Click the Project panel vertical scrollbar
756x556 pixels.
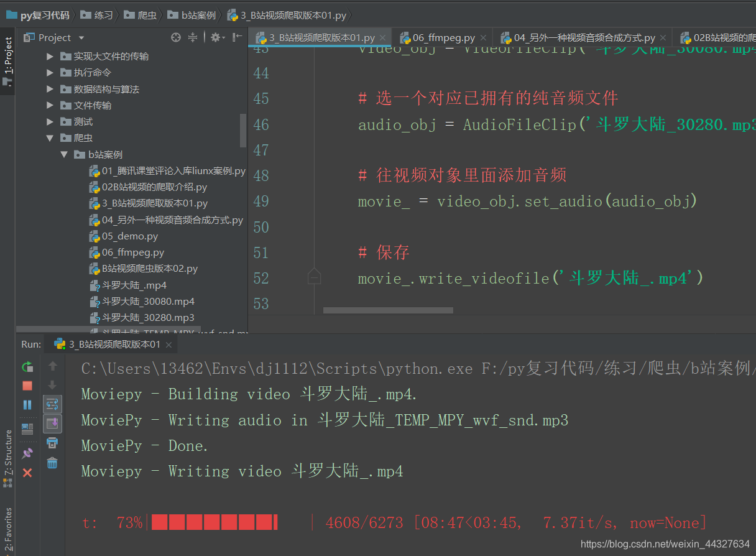(243, 130)
